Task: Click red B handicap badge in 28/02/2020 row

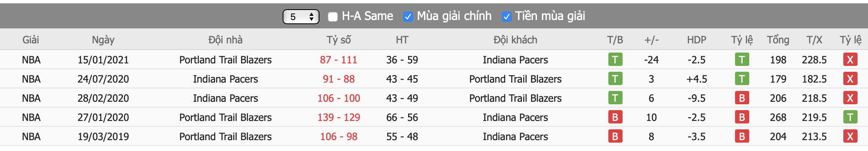Action: click(742, 98)
